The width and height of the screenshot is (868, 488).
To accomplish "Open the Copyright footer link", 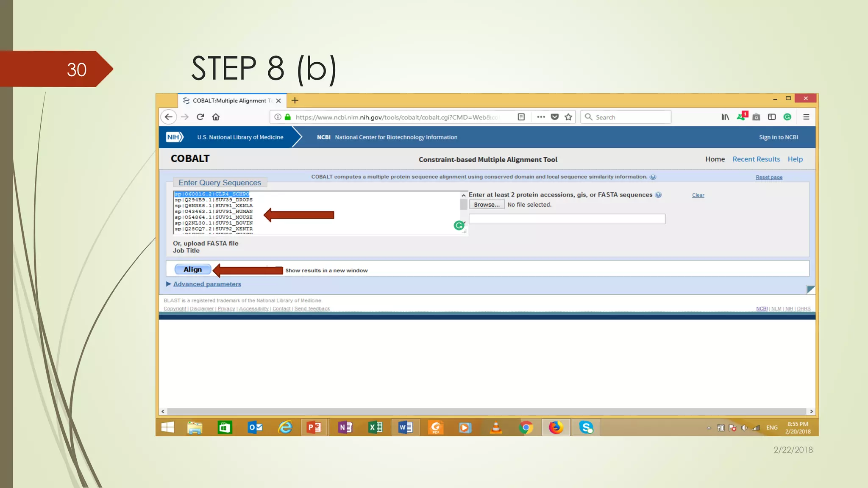I will (x=175, y=309).
